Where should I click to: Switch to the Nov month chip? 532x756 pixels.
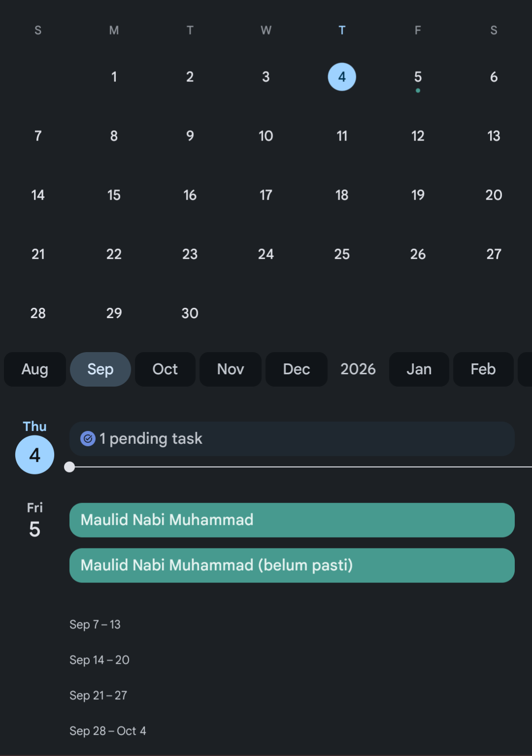[231, 369]
